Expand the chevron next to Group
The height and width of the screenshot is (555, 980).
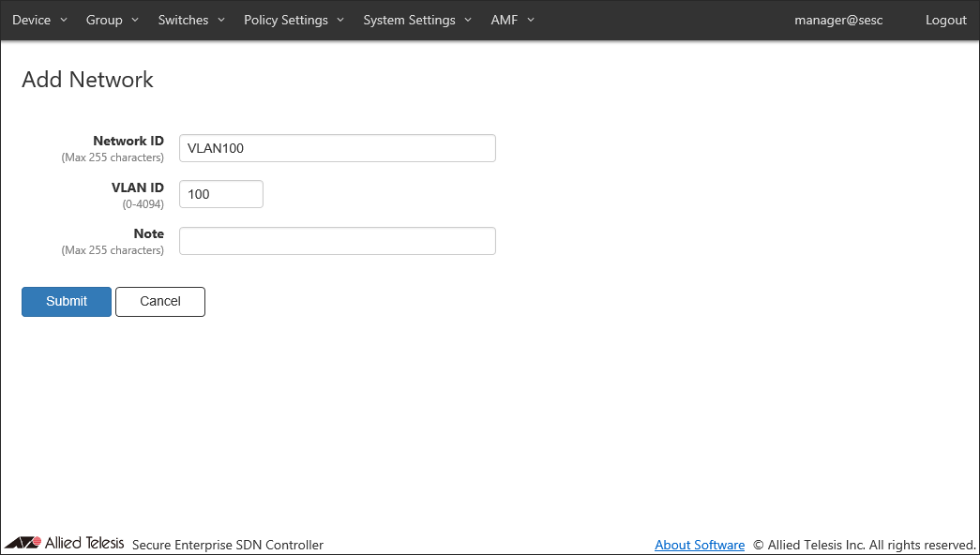click(135, 20)
